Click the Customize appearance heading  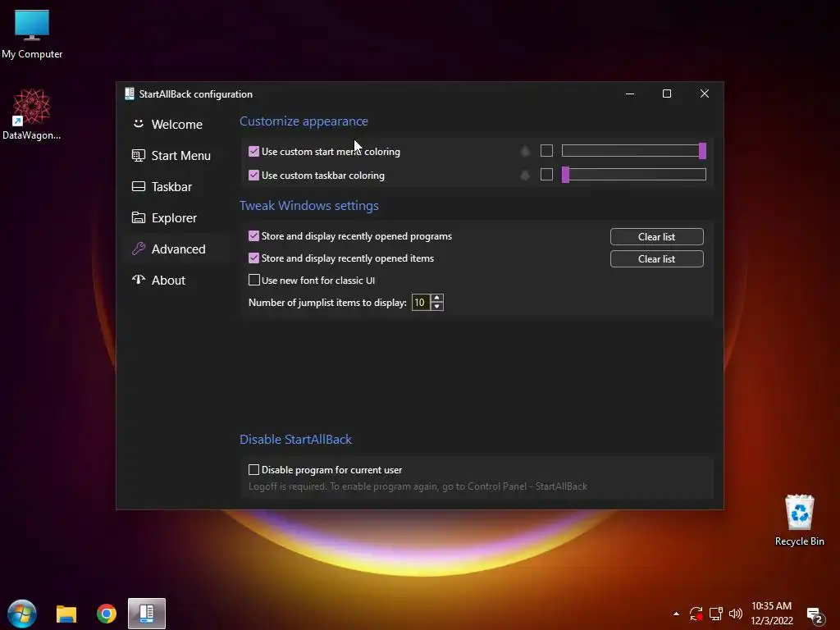click(304, 121)
